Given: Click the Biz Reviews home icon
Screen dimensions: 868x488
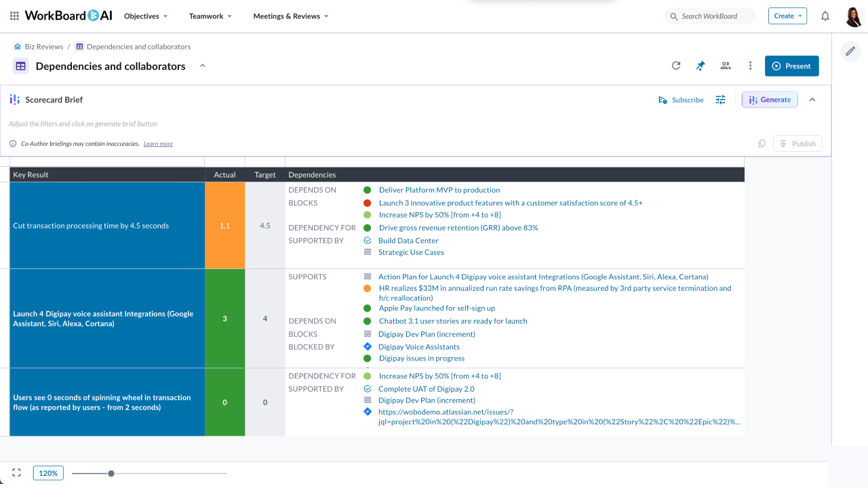Looking at the screenshot, I should click(17, 47).
